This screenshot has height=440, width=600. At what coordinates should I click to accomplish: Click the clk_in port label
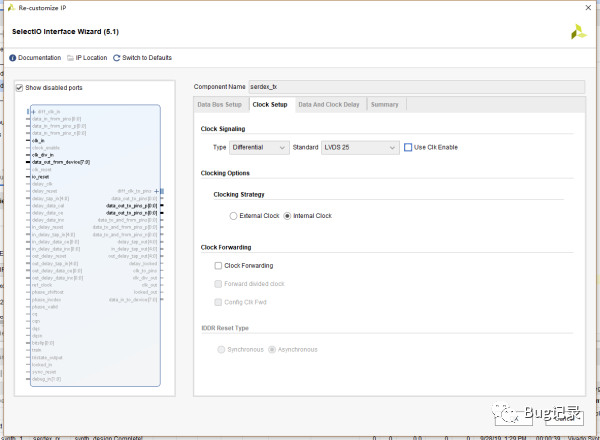point(38,141)
